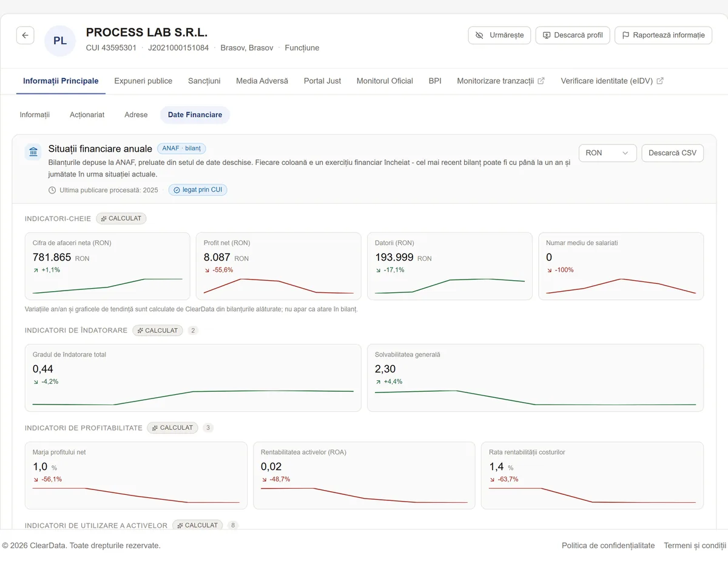Toggle Urmărește to follow the company
728x561 pixels.
500,35
